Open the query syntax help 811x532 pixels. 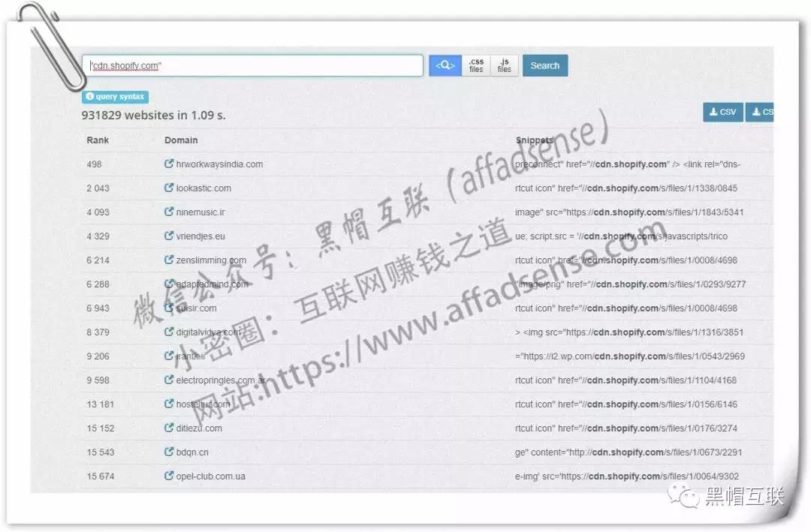click(116, 96)
